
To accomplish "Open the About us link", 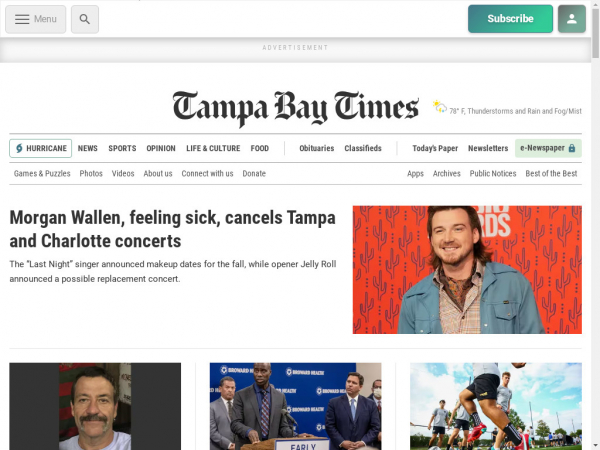I will (158, 174).
